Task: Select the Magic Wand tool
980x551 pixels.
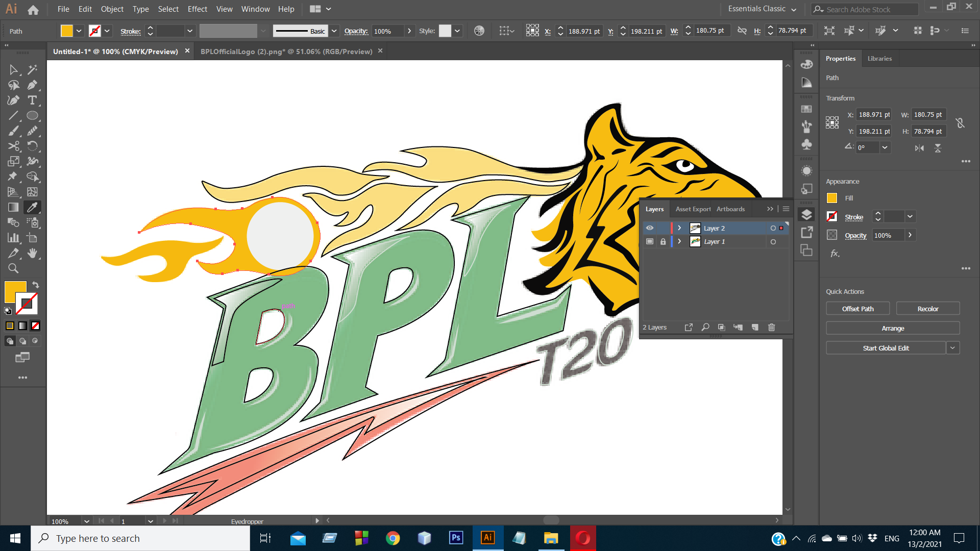Action: [32, 70]
